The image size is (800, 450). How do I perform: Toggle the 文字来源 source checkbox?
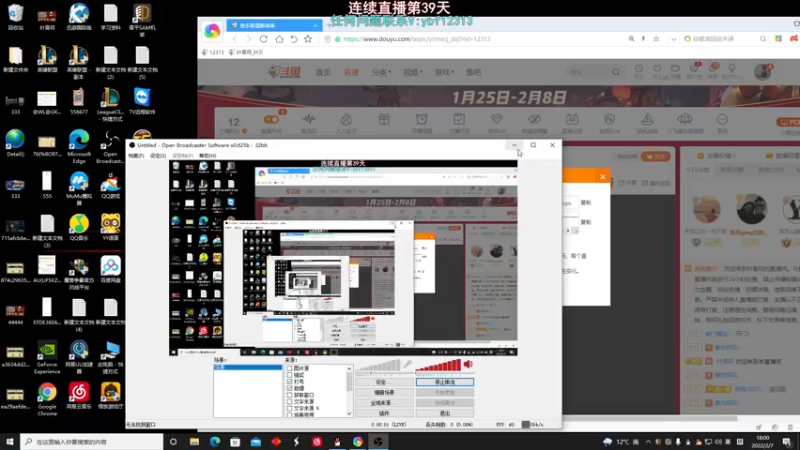pyautogui.click(x=289, y=402)
